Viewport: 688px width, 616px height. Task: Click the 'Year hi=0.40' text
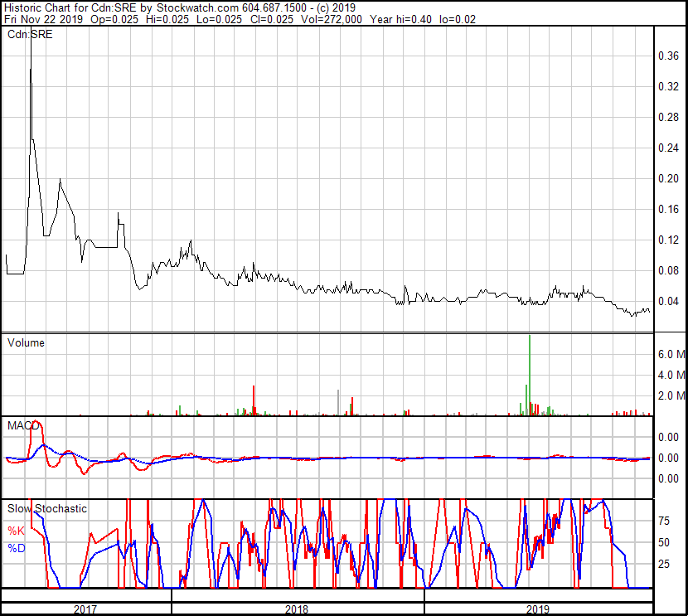pyautogui.click(x=400, y=19)
